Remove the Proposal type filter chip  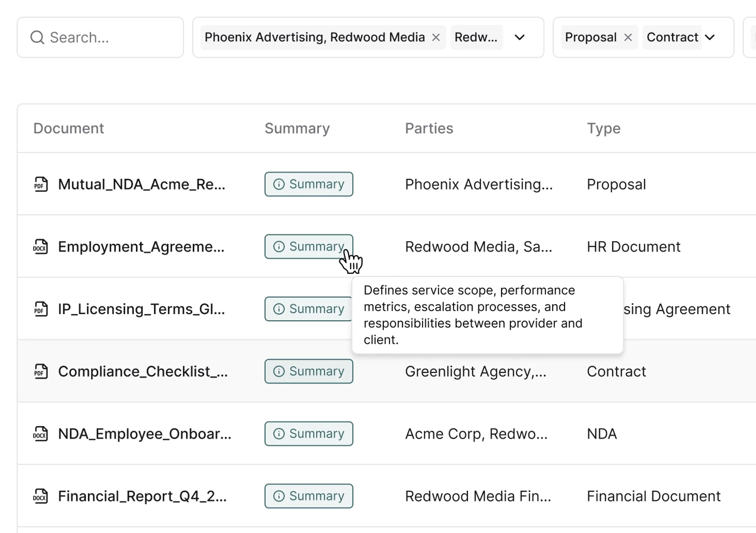pos(628,38)
